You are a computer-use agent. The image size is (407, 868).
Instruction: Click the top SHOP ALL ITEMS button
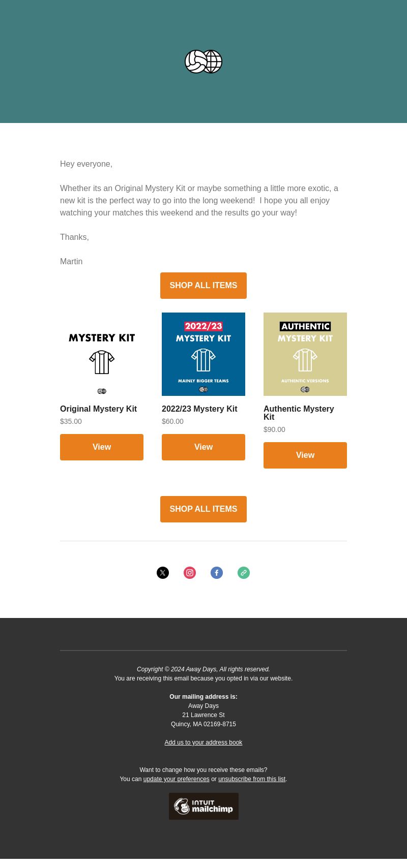tap(203, 286)
